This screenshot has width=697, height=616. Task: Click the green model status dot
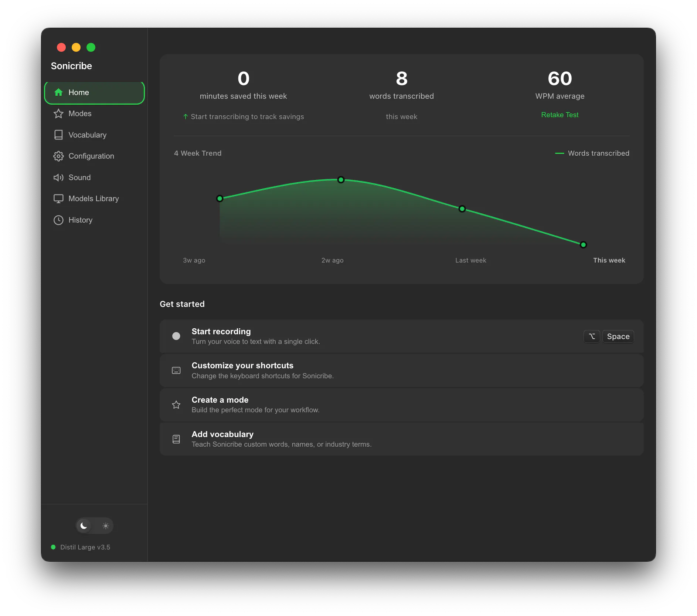point(53,547)
